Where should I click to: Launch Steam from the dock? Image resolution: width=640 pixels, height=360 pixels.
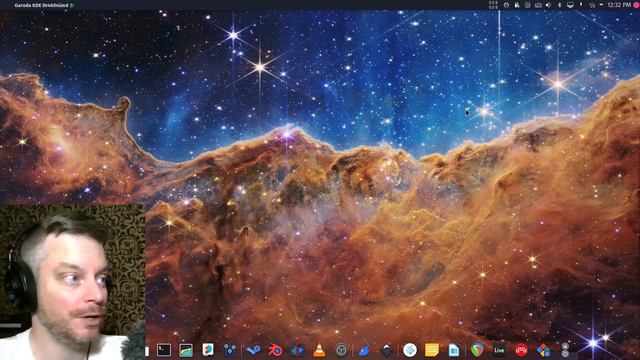[253, 350]
